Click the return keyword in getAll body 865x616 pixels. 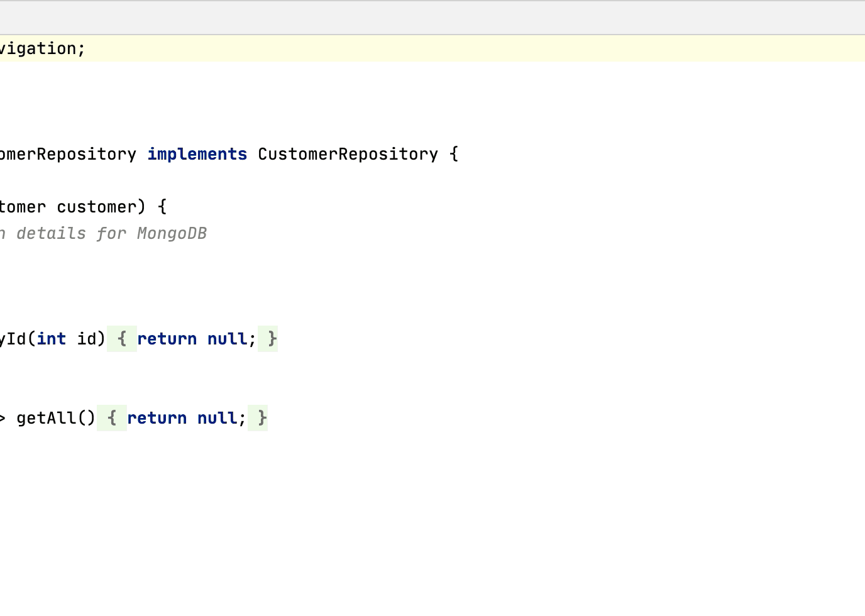pos(157,418)
